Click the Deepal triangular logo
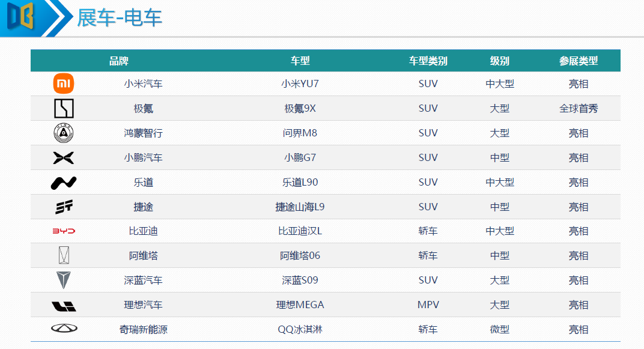The height and width of the screenshot is (349, 644). click(64, 280)
